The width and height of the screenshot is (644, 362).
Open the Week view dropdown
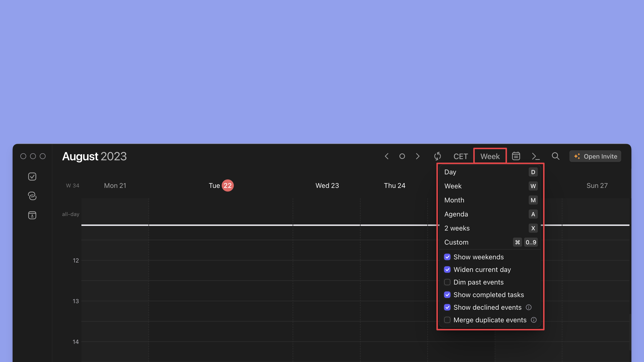click(x=490, y=156)
